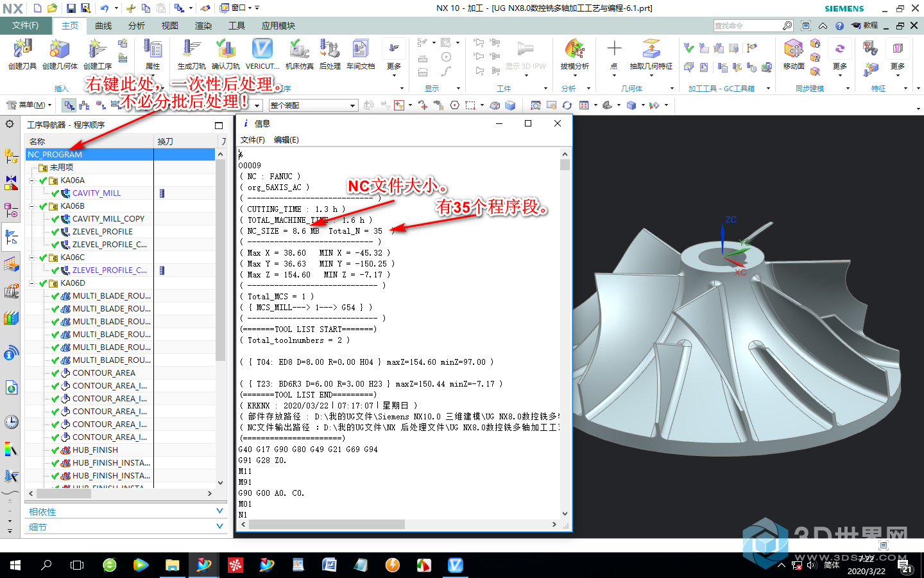This screenshot has width=924, height=578.
Task: Collapse the KA06A tree node
Action: 32,180
